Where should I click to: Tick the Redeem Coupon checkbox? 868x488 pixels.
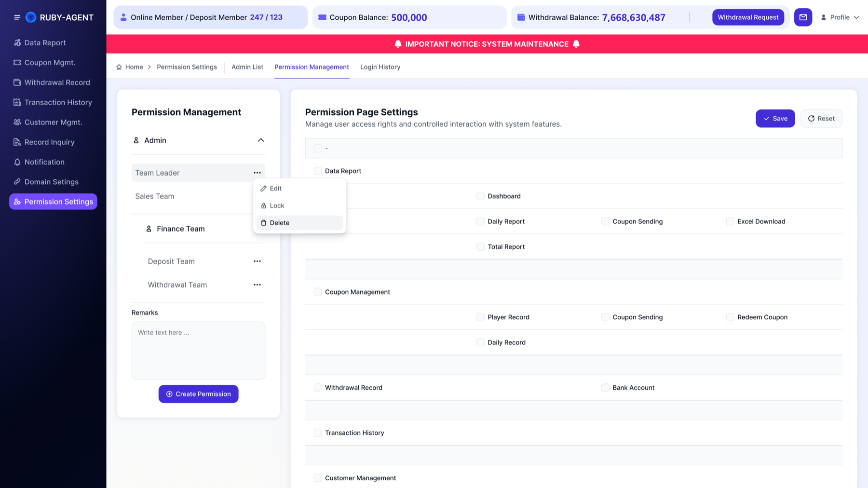tap(730, 317)
